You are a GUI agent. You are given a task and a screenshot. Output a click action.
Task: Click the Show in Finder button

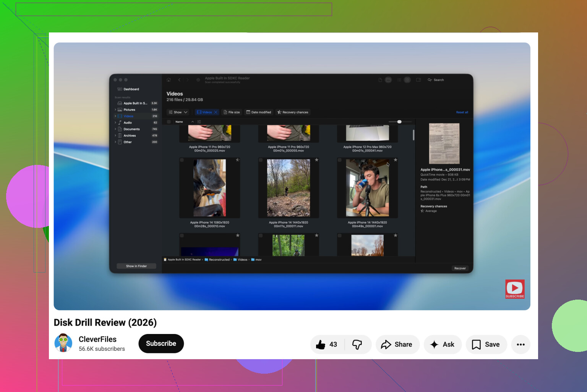(x=136, y=266)
